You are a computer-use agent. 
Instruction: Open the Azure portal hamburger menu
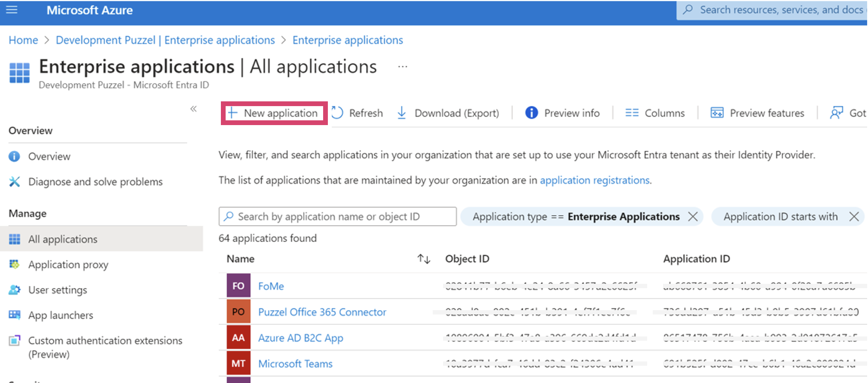tap(12, 10)
